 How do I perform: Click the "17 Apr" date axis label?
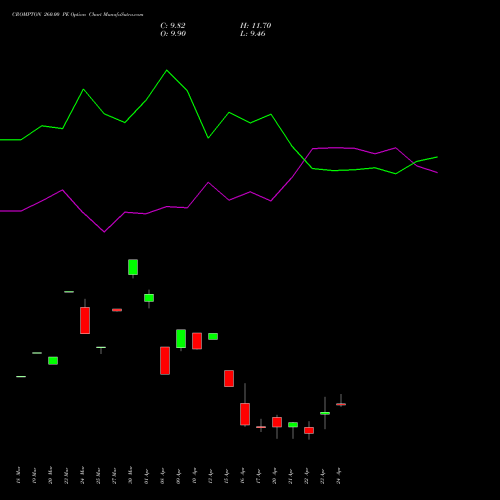[258, 475]
